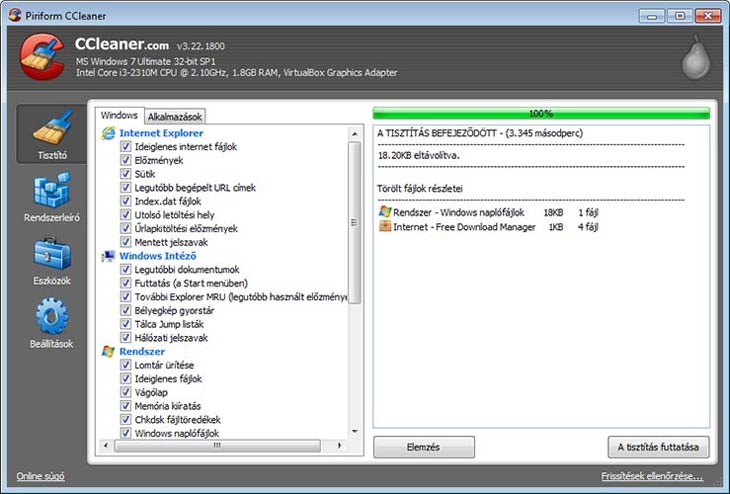Click the CCleaner logo in the header

[x=42, y=56]
